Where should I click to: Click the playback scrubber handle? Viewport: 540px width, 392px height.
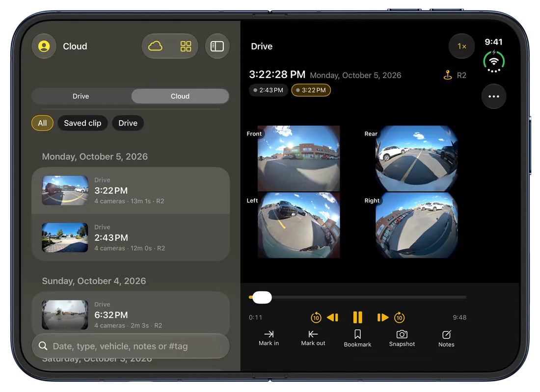[262, 297]
